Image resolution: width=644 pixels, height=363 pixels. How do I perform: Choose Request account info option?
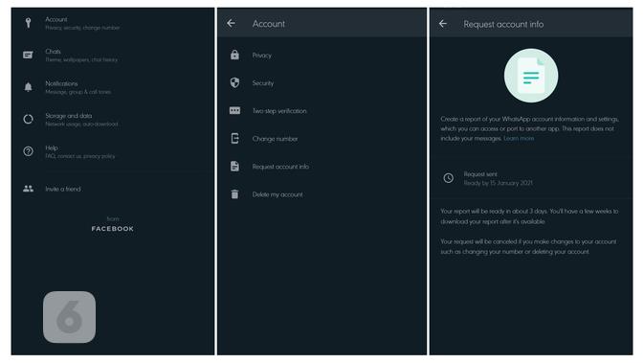[322, 167]
